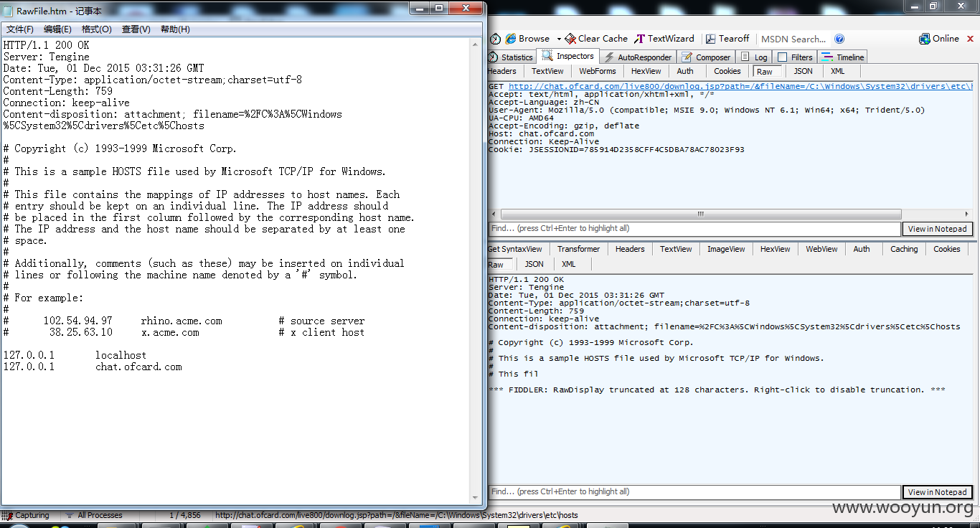
Task: Click the 'chat.ofcard.com' hosts entry in Notepad
Action: [x=138, y=367]
